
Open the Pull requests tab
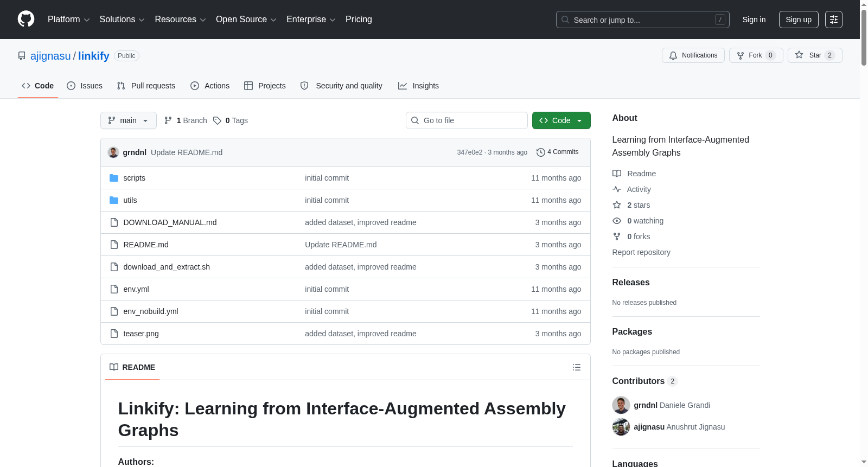pos(146,86)
